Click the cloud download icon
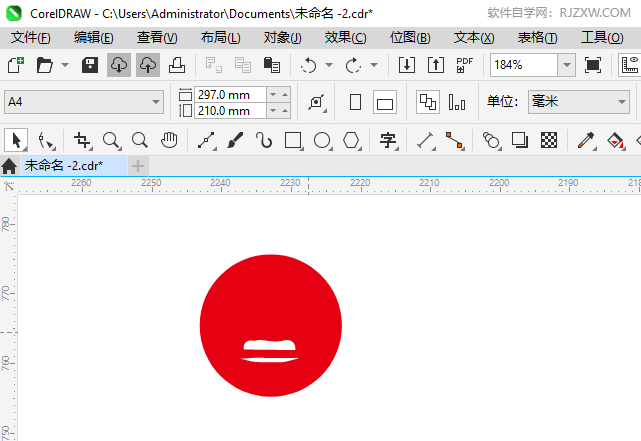 point(119,65)
